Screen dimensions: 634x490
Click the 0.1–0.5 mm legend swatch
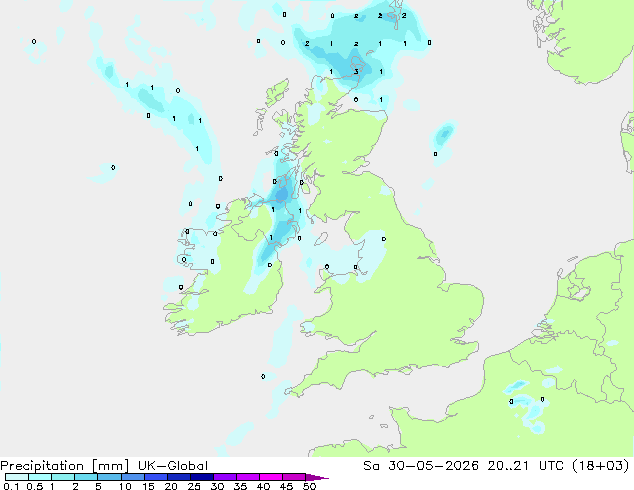[17, 477]
